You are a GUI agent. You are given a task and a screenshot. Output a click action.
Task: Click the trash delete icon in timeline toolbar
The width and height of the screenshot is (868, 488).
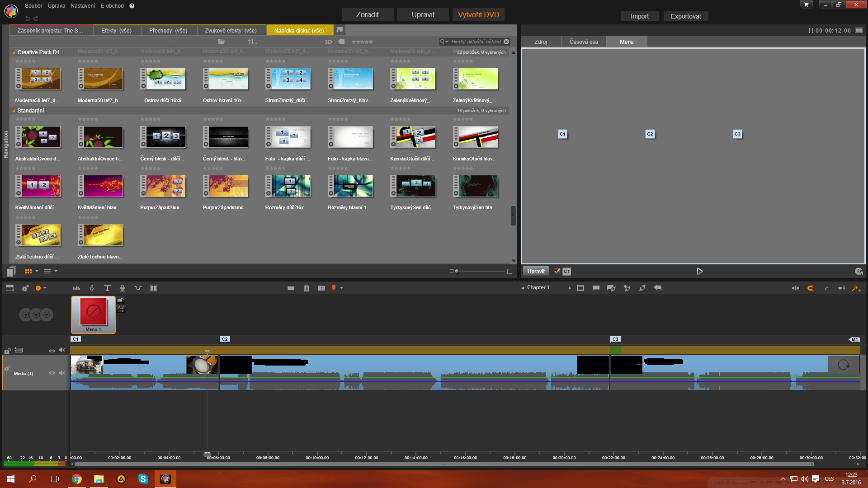click(306, 288)
